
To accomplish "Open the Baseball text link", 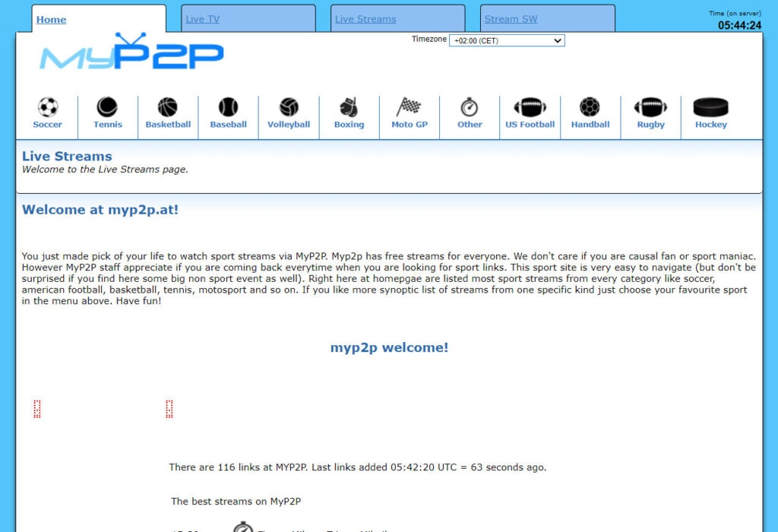I will pyautogui.click(x=228, y=125).
